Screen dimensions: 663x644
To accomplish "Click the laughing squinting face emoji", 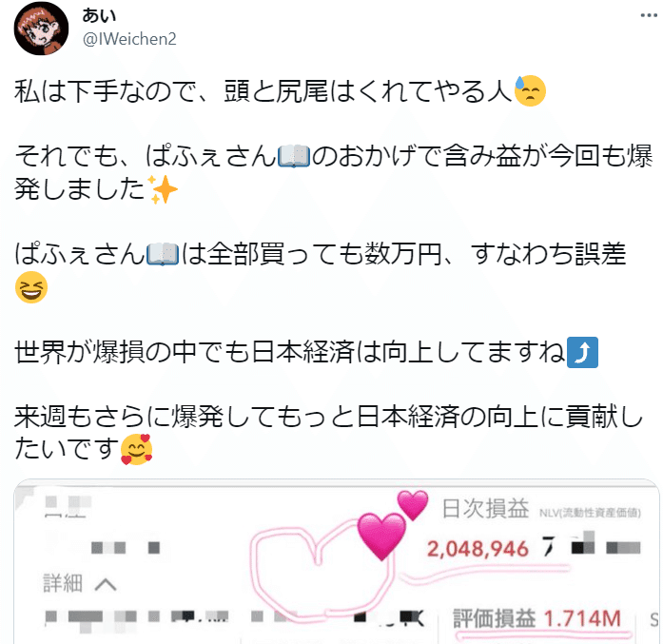I will pos(31,287).
